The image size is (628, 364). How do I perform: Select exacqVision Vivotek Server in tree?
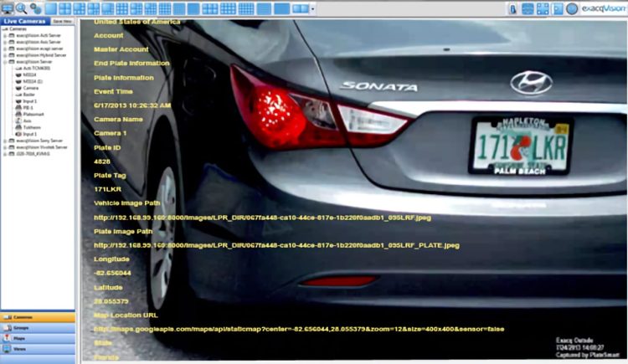42,147
